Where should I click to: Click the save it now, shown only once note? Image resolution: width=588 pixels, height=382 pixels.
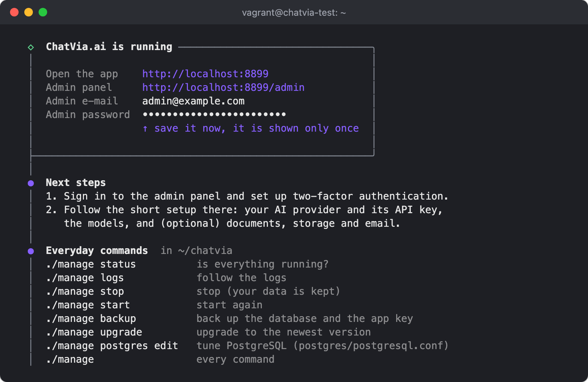coord(256,128)
